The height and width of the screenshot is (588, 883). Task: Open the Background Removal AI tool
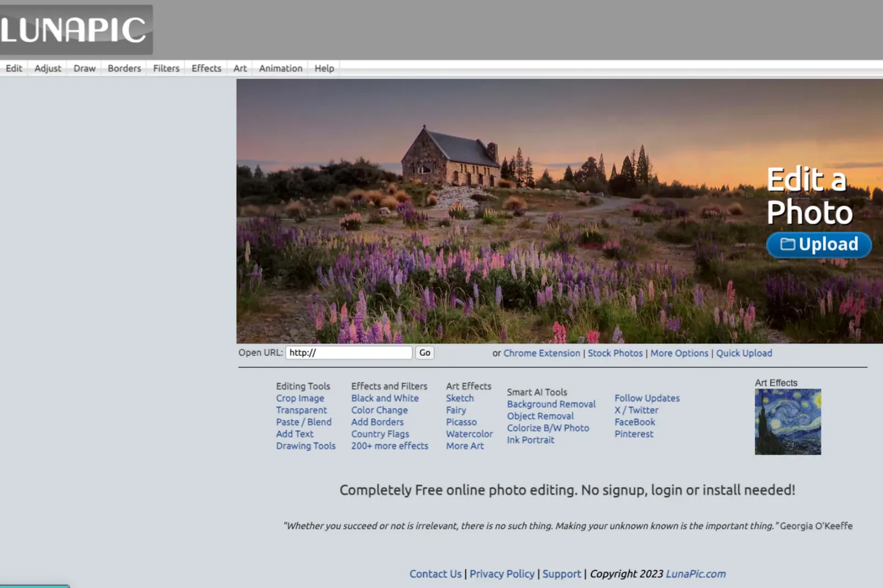[x=551, y=404]
